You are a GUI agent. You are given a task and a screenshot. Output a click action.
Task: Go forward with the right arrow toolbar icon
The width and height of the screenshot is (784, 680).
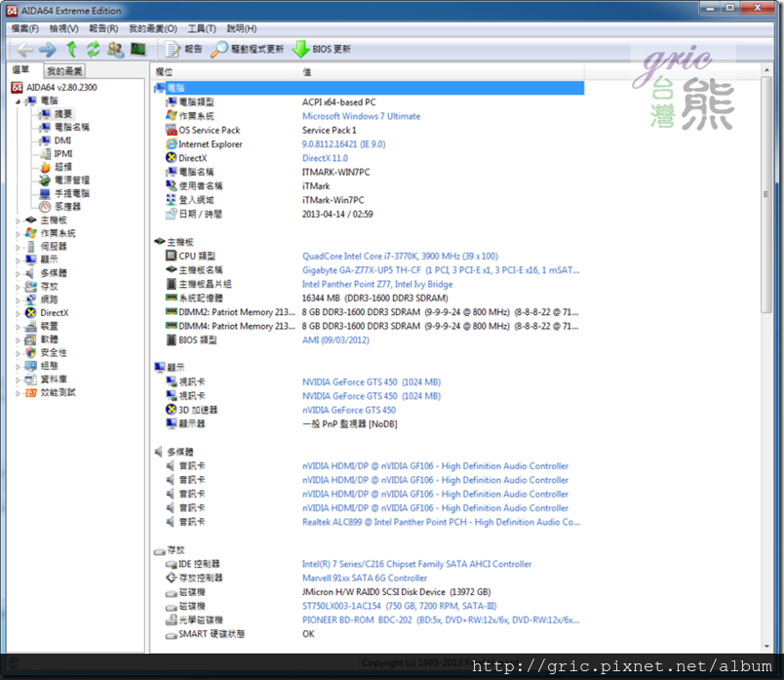pyautogui.click(x=48, y=49)
